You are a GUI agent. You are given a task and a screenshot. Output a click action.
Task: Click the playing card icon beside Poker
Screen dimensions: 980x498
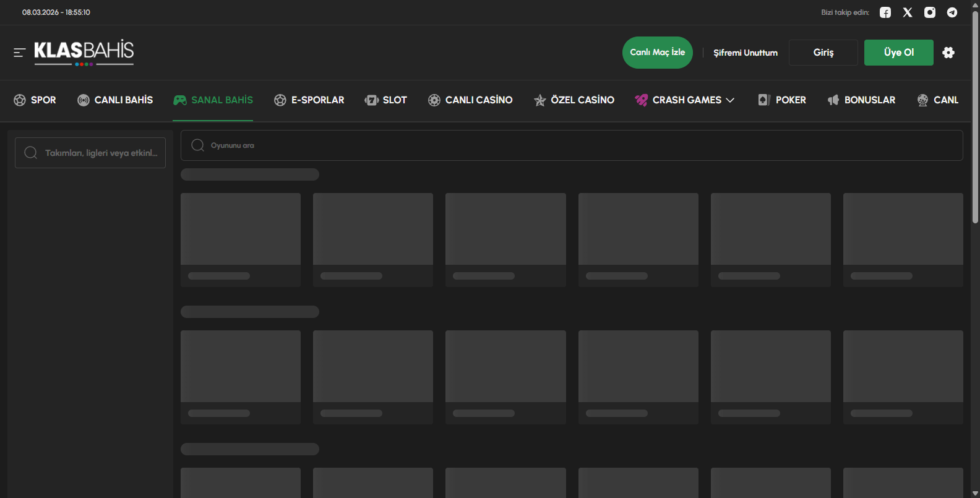click(764, 100)
